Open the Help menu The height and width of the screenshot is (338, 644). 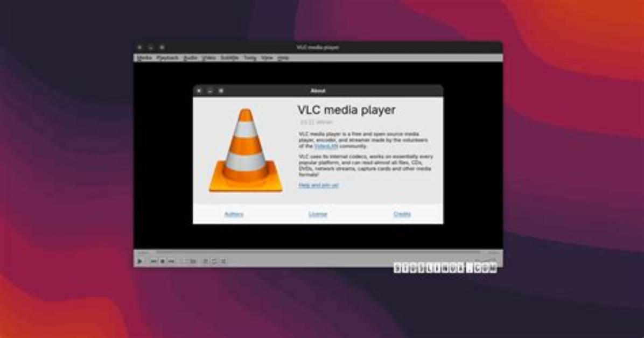(x=283, y=58)
